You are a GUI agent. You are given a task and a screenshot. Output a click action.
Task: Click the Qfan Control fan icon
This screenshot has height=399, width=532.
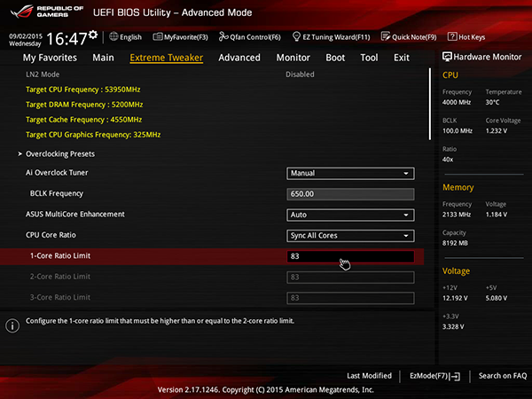point(223,36)
